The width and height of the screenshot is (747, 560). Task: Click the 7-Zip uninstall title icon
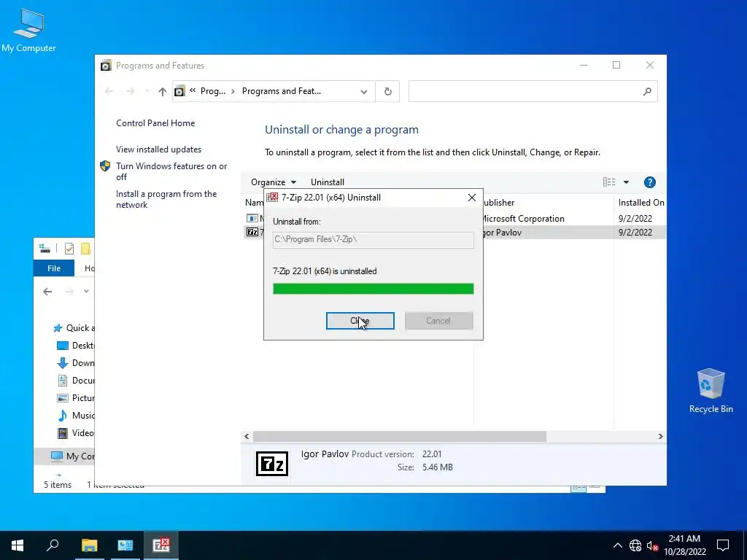(x=272, y=197)
